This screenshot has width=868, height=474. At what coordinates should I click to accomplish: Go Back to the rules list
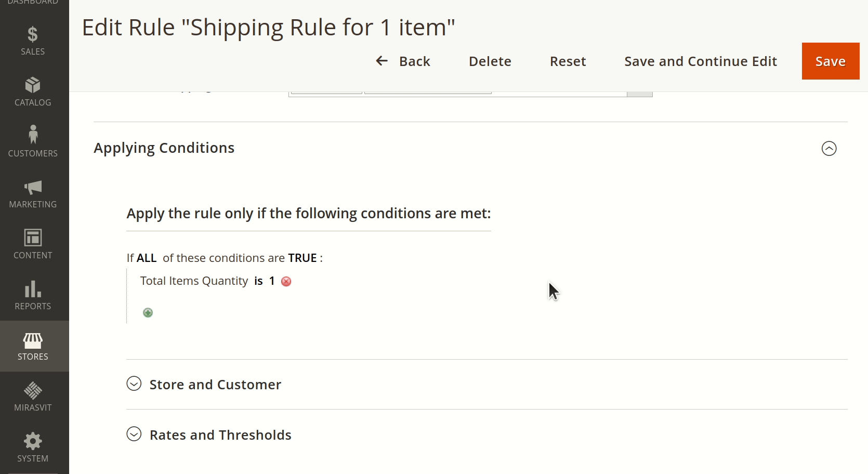point(403,61)
